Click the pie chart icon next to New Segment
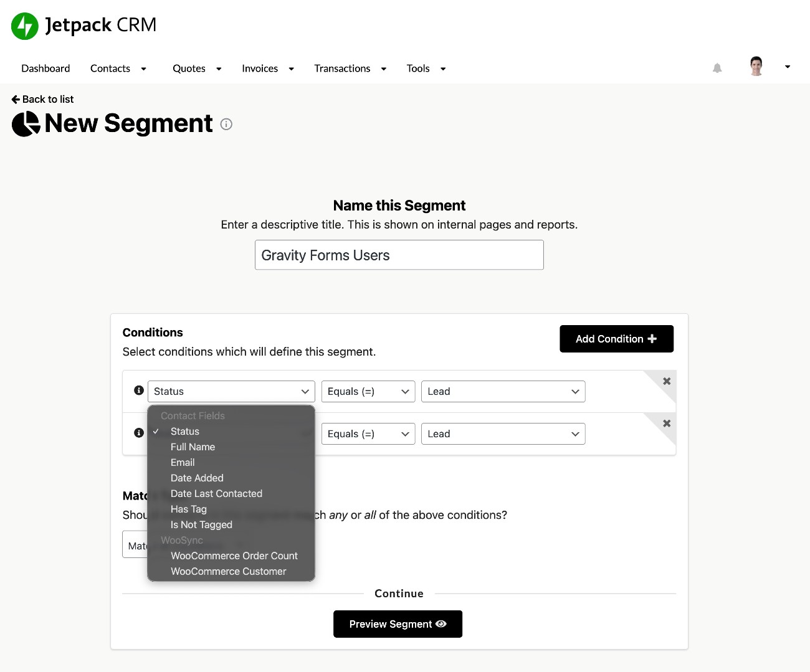 click(25, 123)
